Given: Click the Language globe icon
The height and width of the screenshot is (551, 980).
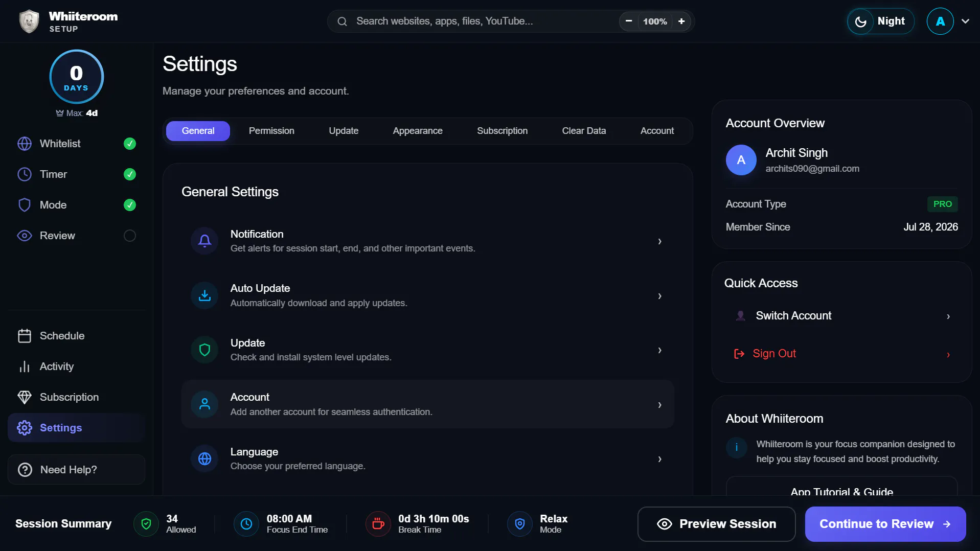Looking at the screenshot, I should [204, 458].
